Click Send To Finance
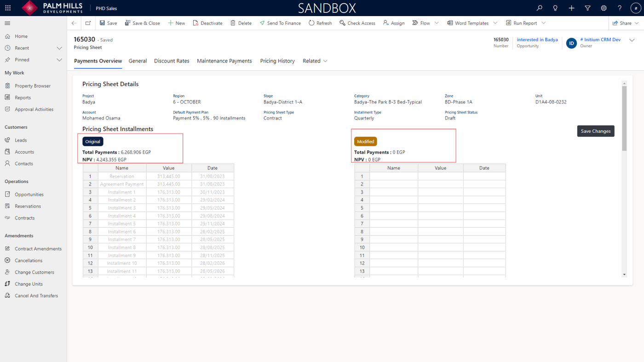644x362 pixels. pyautogui.click(x=280, y=23)
